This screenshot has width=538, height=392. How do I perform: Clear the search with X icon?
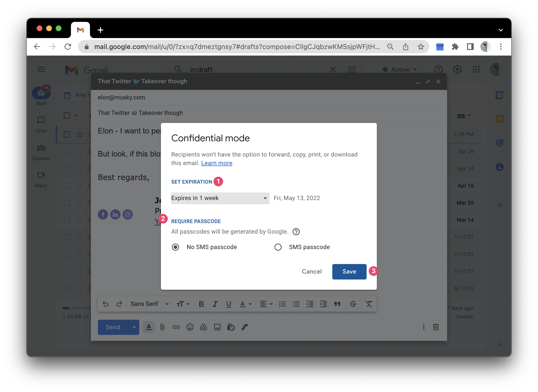(333, 70)
